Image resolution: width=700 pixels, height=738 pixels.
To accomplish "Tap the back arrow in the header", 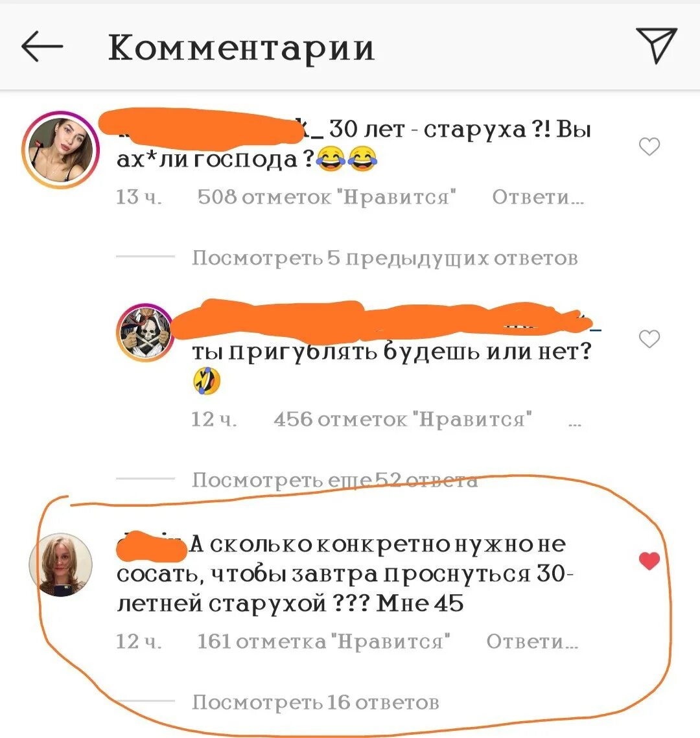I will click(42, 46).
